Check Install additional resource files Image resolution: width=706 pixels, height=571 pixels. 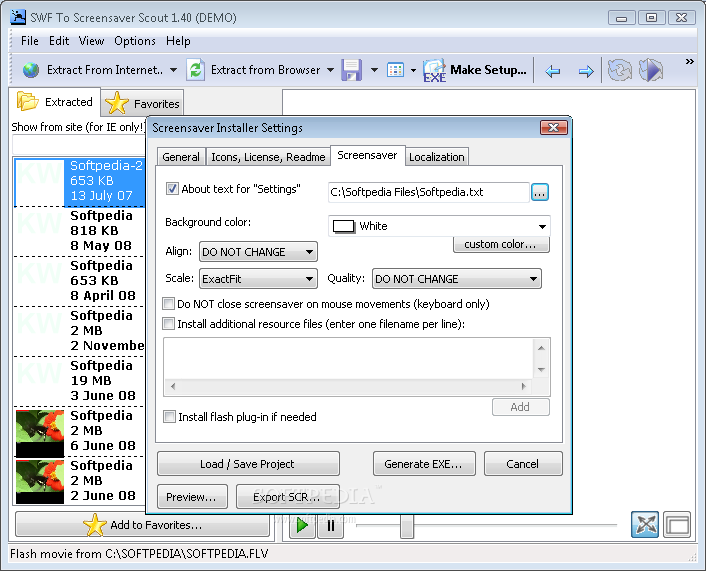[x=168, y=324]
